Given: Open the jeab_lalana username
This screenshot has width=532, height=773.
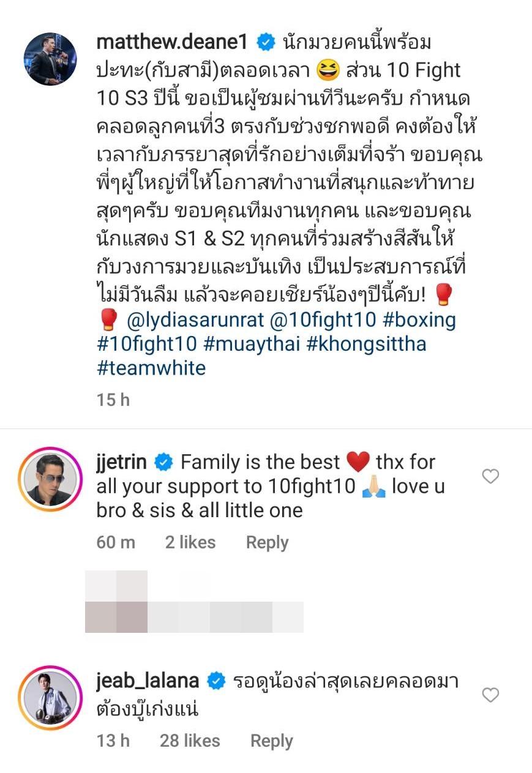Looking at the screenshot, I should (x=148, y=681).
